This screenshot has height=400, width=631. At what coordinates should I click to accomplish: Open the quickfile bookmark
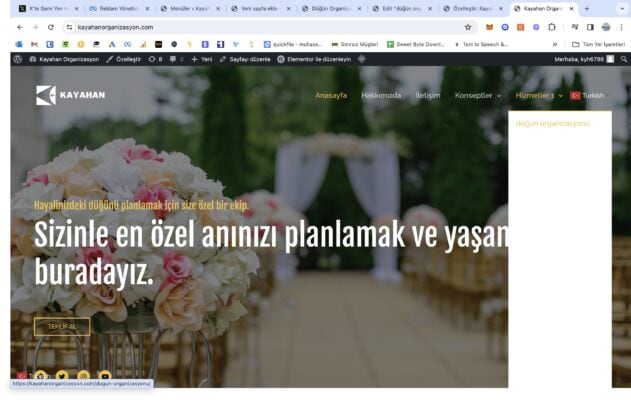(293, 44)
